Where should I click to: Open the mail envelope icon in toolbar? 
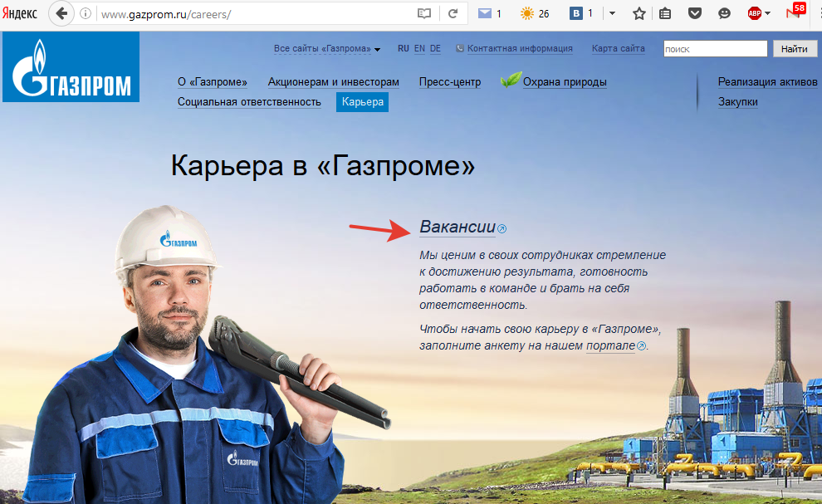(485, 13)
